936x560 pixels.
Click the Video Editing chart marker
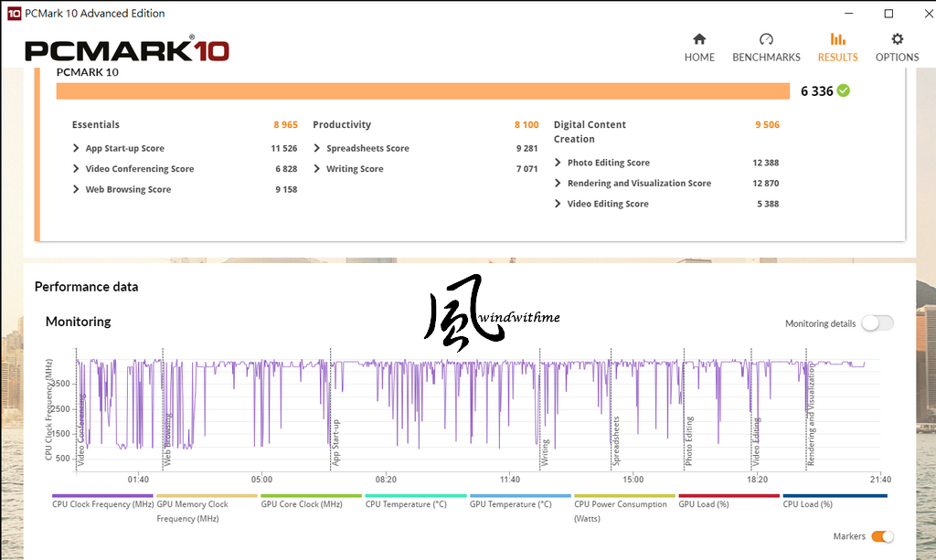pos(756,441)
